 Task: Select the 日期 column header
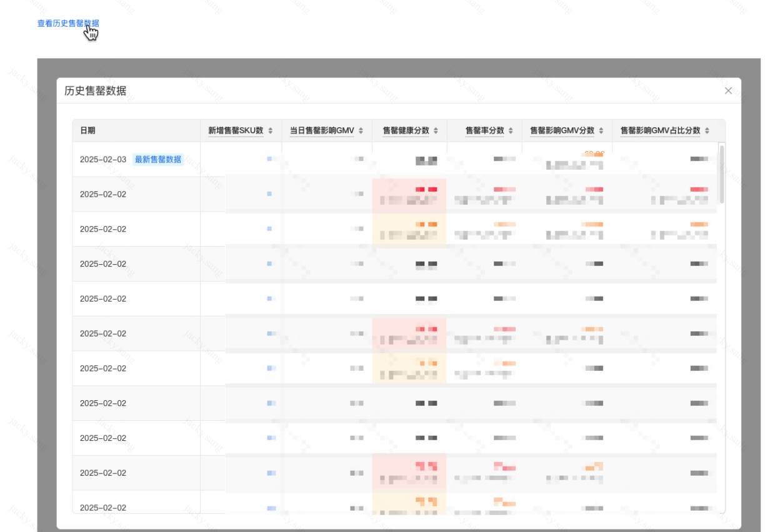tap(87, 131)
